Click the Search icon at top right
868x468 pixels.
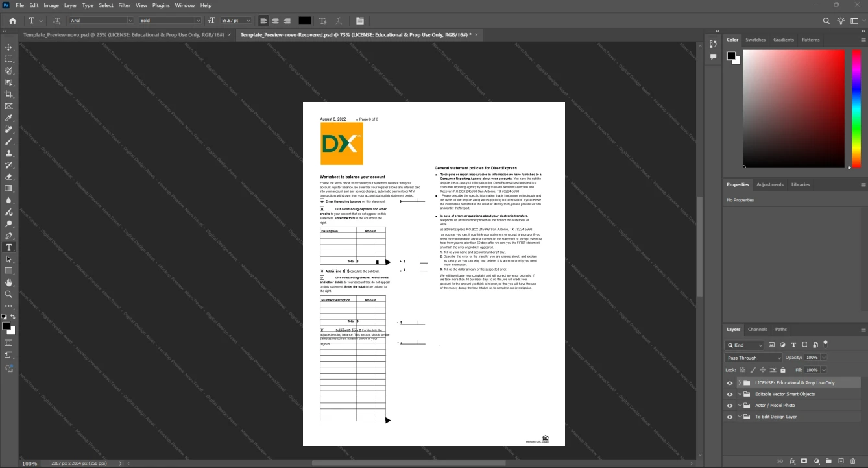click(x=826, y=21)
